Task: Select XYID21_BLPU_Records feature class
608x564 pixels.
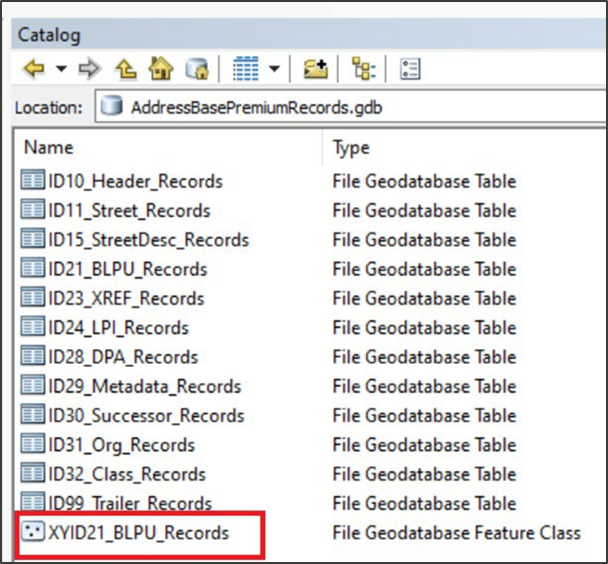Action: (138, 533)
